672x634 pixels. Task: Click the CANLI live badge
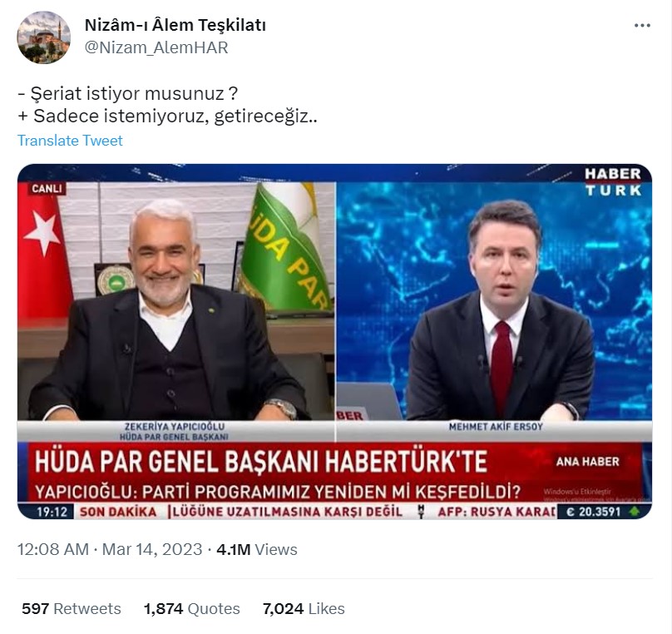[47, 189]
